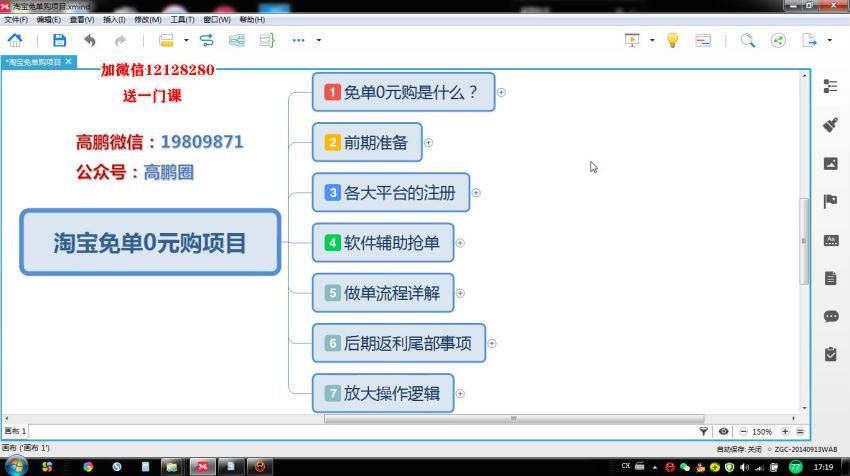The width and height of the screenshot is (850, 476).
Task: Click the Home icon in the toolbar
Action: tap(15, 40)
